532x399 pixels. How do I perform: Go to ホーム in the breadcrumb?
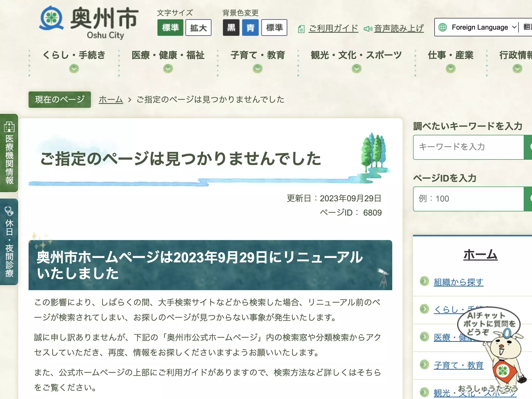point(111,99)
